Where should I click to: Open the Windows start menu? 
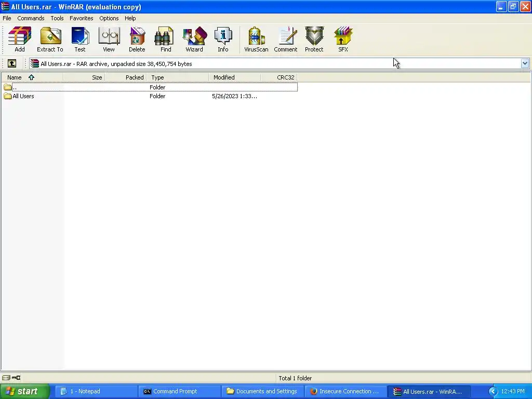(x=25, y=391)
